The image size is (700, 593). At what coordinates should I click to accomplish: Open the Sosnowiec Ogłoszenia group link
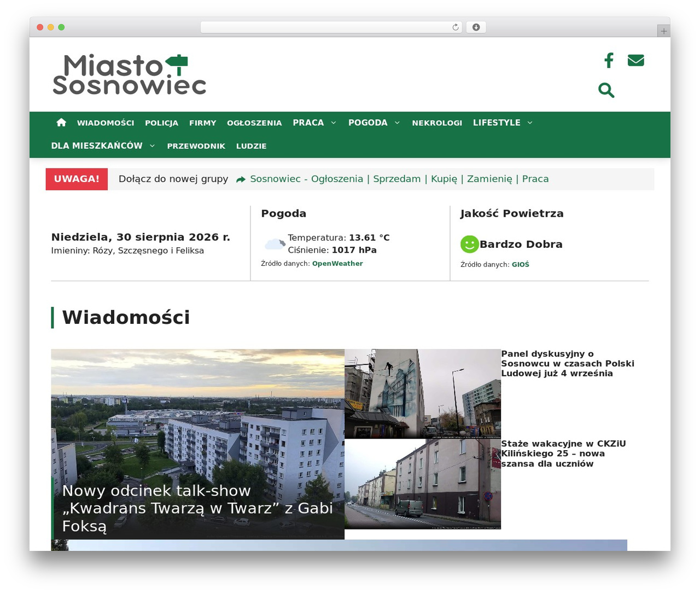pyautogui.click(x=399, y=179)
